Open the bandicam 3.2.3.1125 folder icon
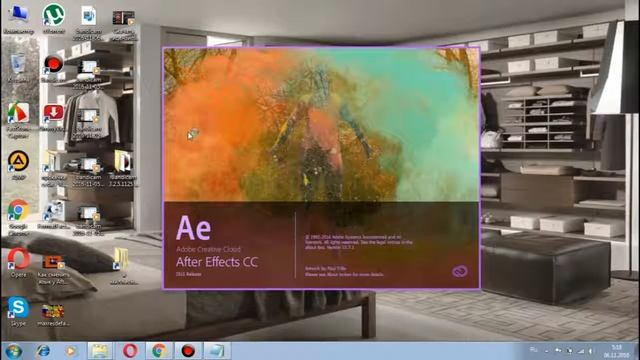640x360 pixels. [123, 168]
